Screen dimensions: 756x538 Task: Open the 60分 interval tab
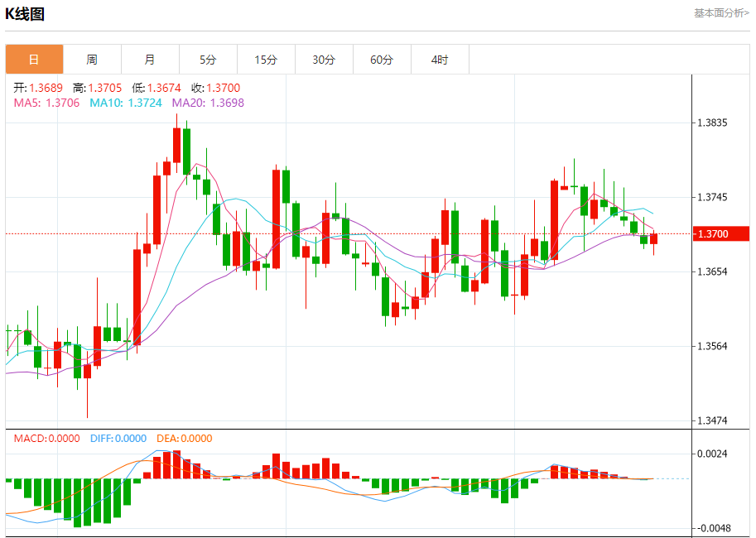(382, 60)
